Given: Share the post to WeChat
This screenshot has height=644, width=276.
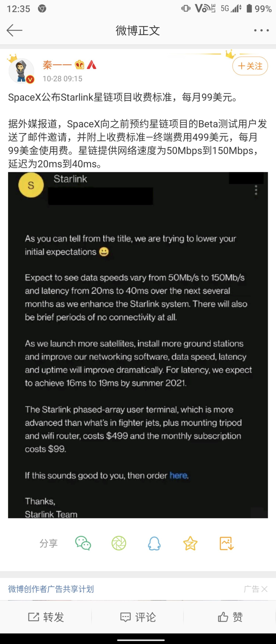Looking at the screenshot, I should 83,543.
